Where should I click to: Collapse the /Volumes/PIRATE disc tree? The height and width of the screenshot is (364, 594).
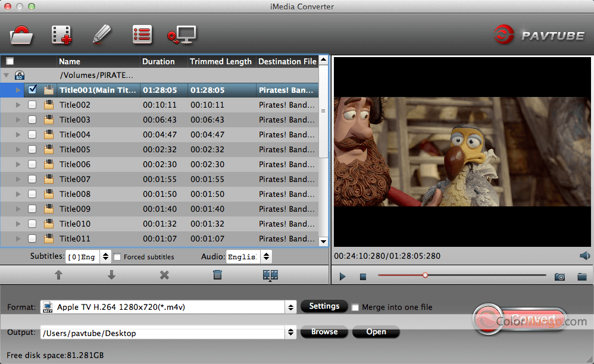pyautogui.click(x=7, y=76)
